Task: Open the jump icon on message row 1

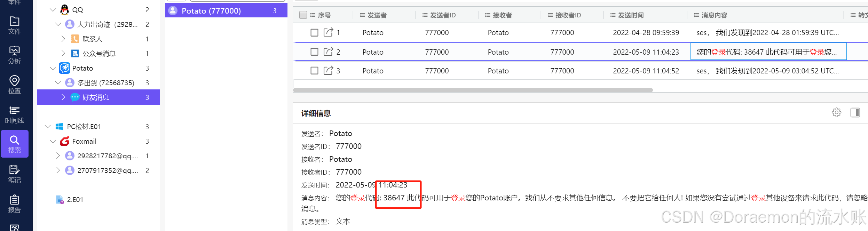Action: [x=328, y=32]
